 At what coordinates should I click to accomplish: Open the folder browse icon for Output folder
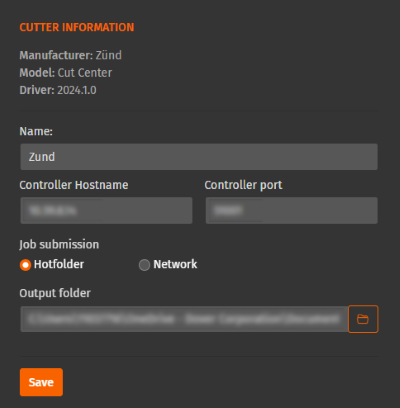tap(363, 319)
